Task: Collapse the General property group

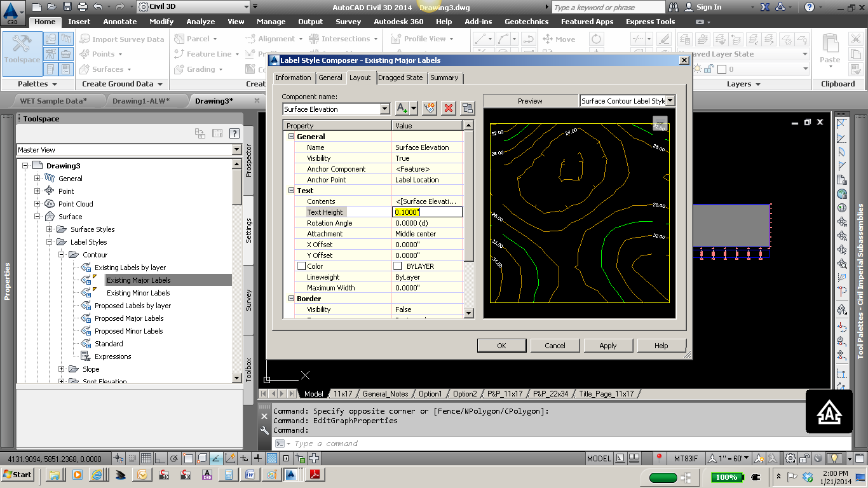Action: pyautogui.click(x=291, y=137)
